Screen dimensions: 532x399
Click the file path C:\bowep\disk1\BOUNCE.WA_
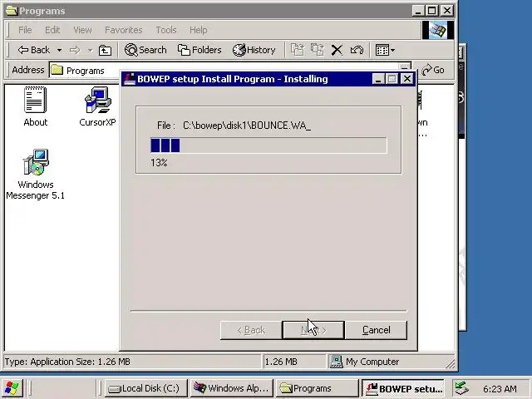click(x=247, y=126)
